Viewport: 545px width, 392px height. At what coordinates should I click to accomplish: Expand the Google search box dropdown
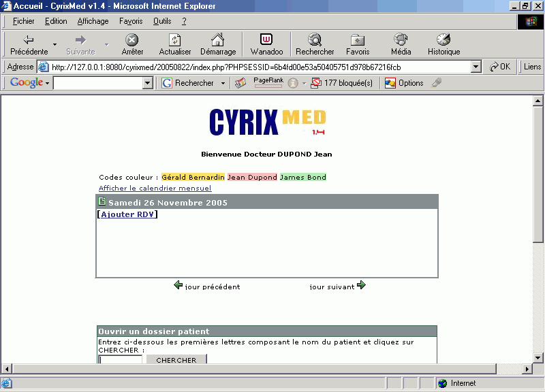tap(148, 83)
